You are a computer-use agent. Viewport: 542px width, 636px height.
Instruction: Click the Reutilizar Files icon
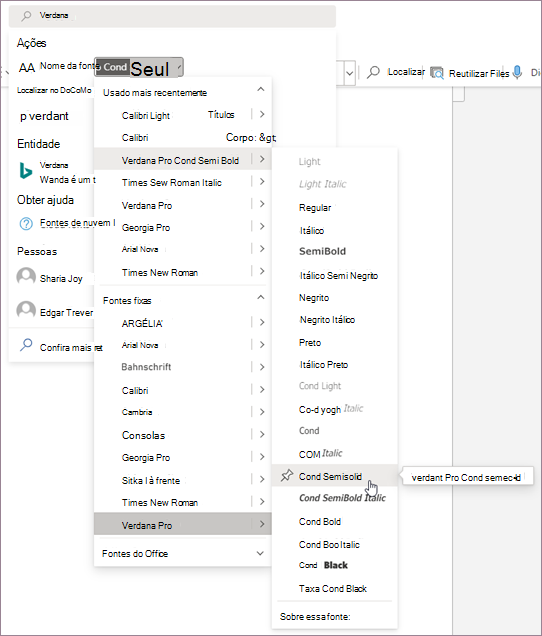pyautogui.click(x=437, y=73)
